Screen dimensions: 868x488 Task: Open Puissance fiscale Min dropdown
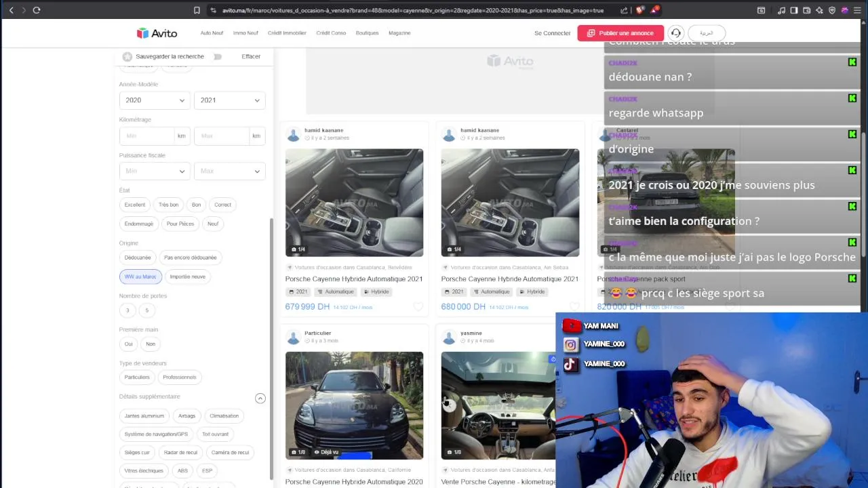155,171
